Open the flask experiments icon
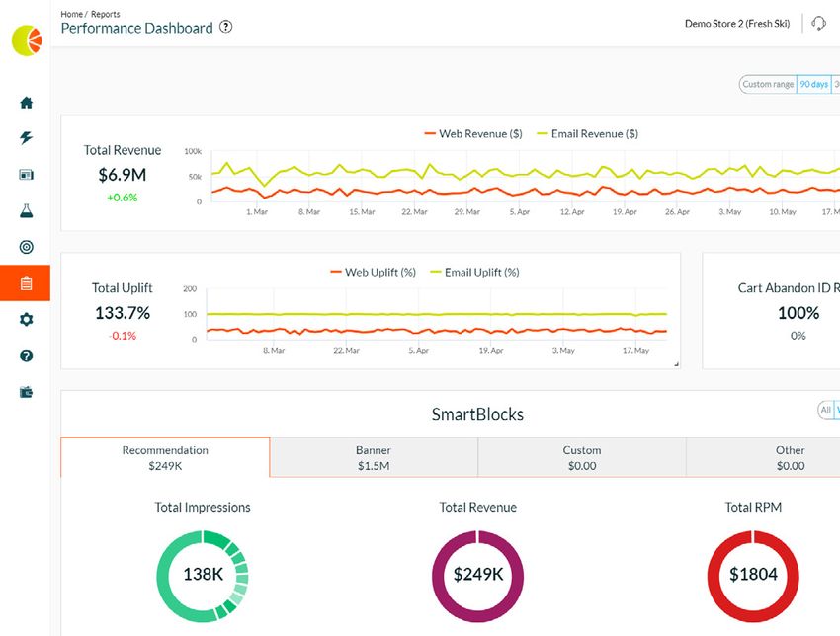This screenshot has width=840, height=636. point(27,211)
